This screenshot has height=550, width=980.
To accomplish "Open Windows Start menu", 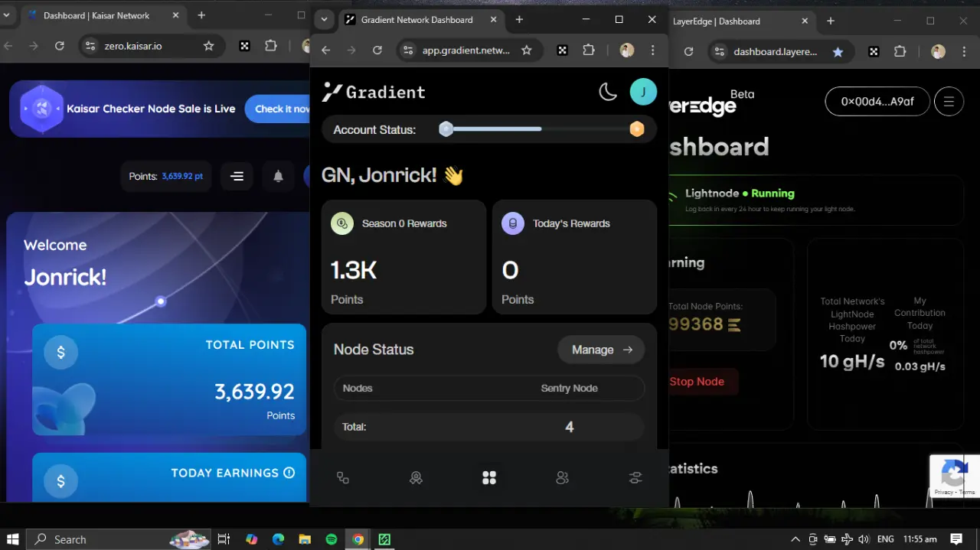I will coord(13,539).
